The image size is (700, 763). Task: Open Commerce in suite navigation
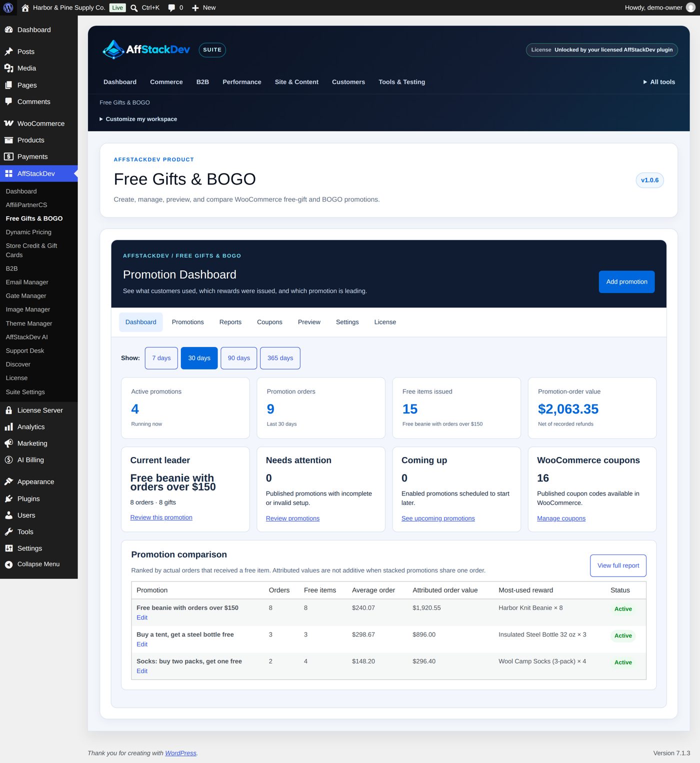166,82
